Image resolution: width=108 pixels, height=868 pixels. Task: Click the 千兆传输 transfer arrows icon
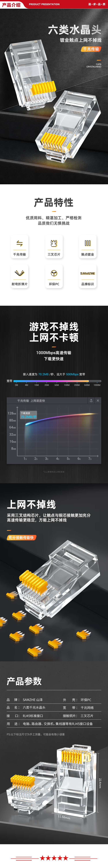[20, 243]
